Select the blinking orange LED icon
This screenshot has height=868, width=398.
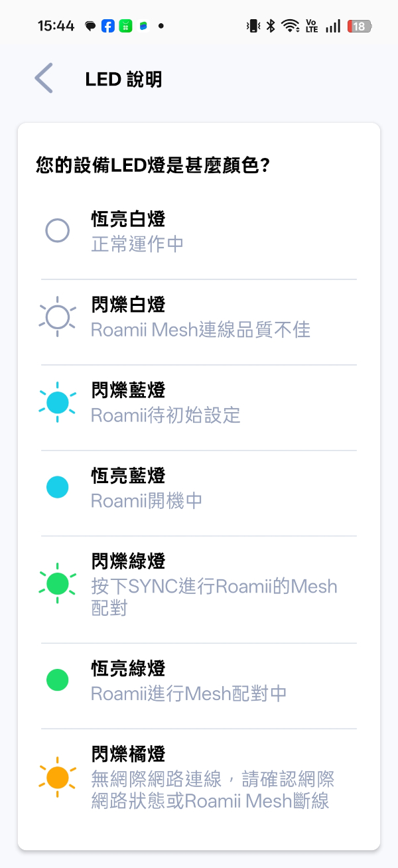(57, 777)
